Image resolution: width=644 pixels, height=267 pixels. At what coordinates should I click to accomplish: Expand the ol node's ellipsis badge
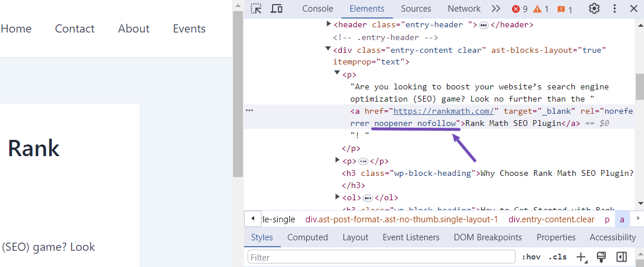[368, 198]
